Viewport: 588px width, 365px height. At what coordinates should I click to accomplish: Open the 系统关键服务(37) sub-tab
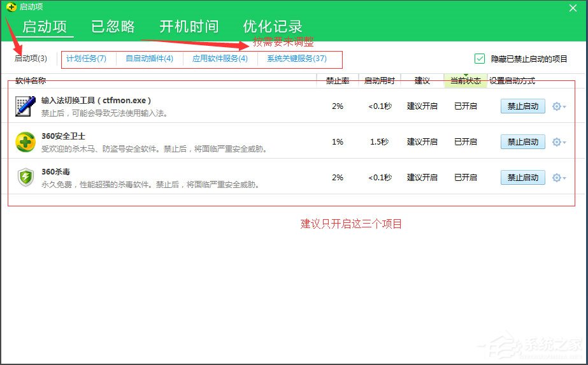click(x=297, y=59)
